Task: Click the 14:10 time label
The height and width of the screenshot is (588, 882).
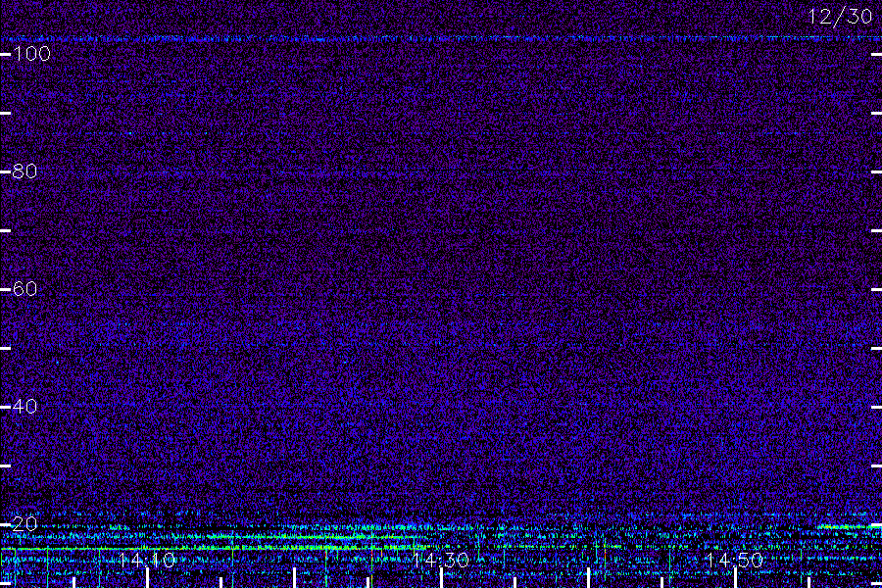Action: coord(147,560)
